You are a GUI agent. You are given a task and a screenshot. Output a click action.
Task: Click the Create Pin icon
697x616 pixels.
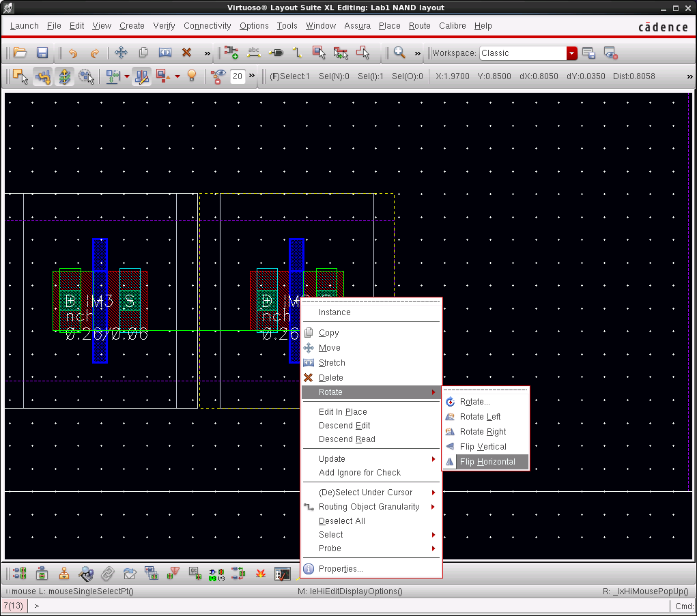pos(276,53)
